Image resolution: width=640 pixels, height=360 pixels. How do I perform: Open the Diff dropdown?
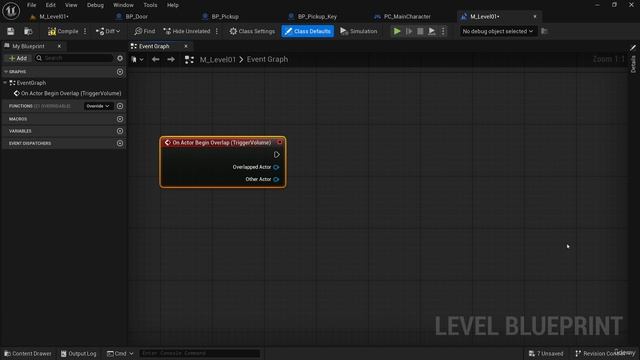(x=108, y=31)
